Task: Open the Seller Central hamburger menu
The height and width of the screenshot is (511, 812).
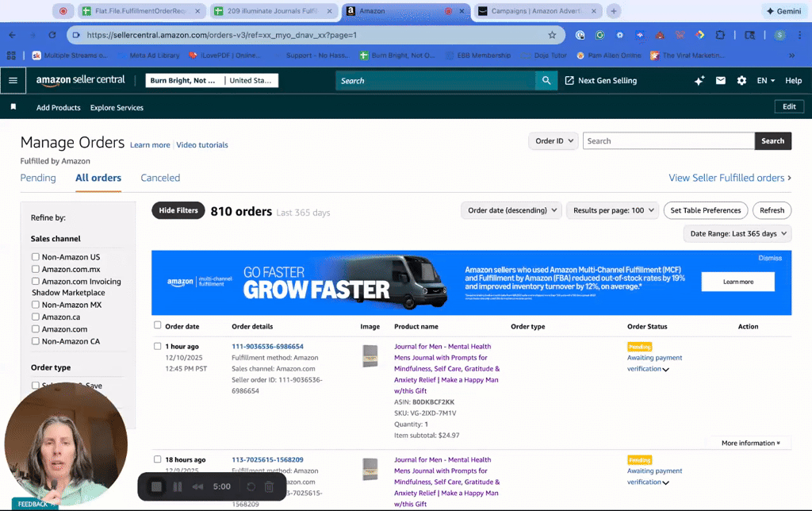Action: point(13,80)
